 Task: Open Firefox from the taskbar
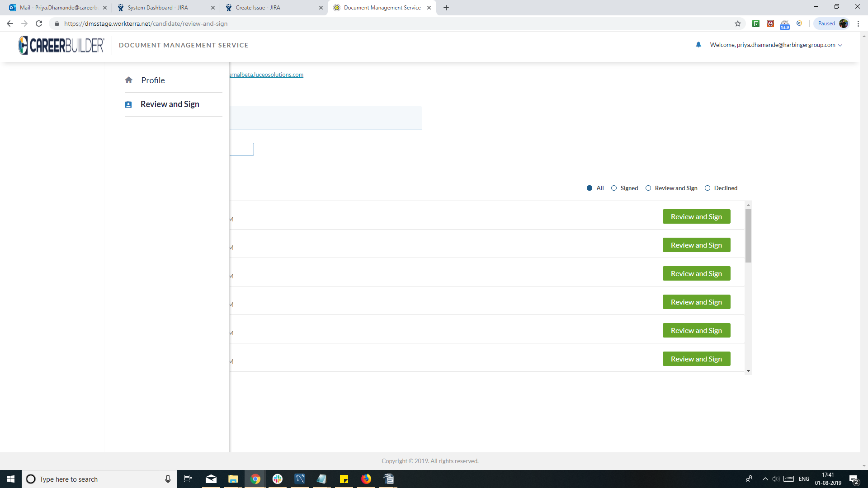(x=366, y=479)
